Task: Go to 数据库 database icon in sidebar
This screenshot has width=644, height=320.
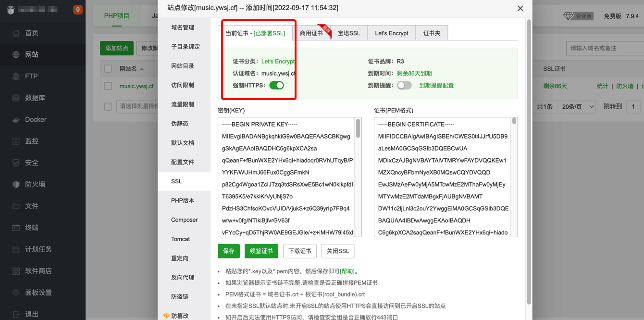Action: [16, 98]
